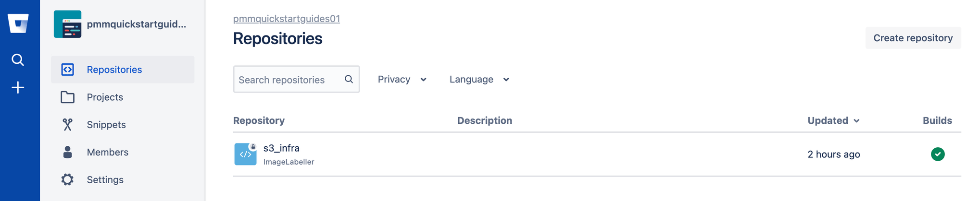Image resolution: width=980 pixels, height=201 pixels.
Task: Click the pmmquickstartguides workspace avatar
Action: (67, 24)
